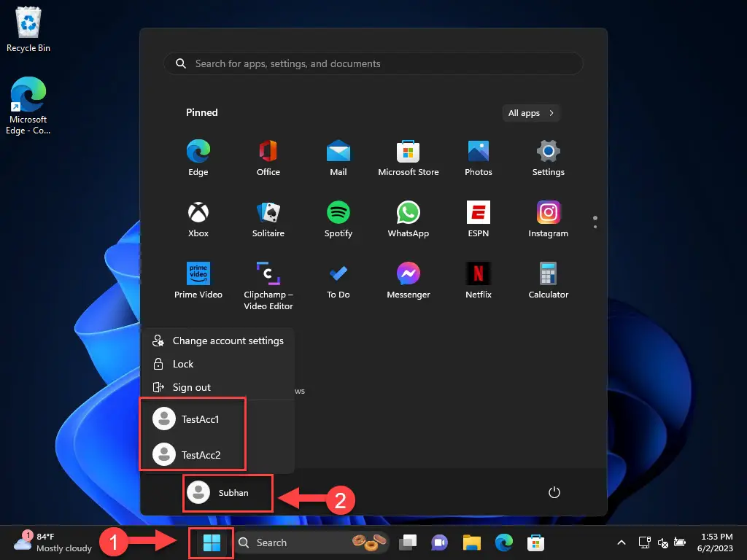747x560 pixels.
Task: Choose Change account settings
Action: (x=218, y=341)
